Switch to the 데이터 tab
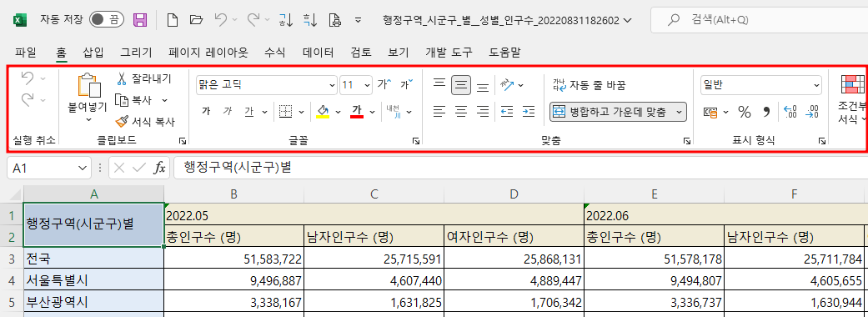The image size is (868, 317). pos(319,53)
